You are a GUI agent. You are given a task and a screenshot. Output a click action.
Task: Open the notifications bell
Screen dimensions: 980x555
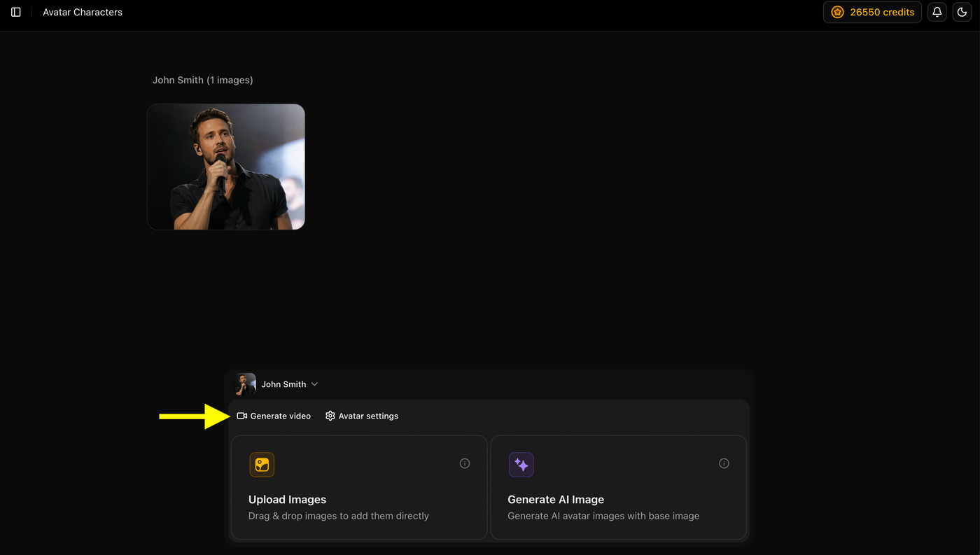tap(937, 12)
